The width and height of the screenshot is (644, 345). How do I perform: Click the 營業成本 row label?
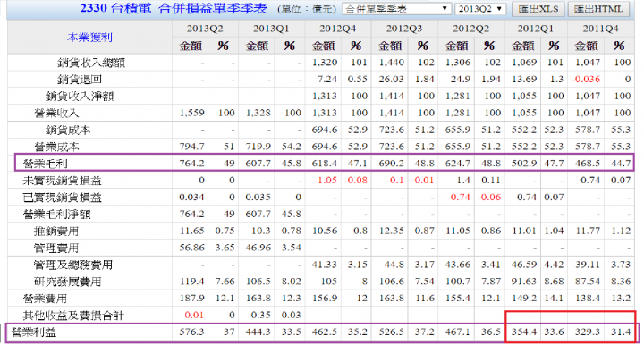point(56,147)
